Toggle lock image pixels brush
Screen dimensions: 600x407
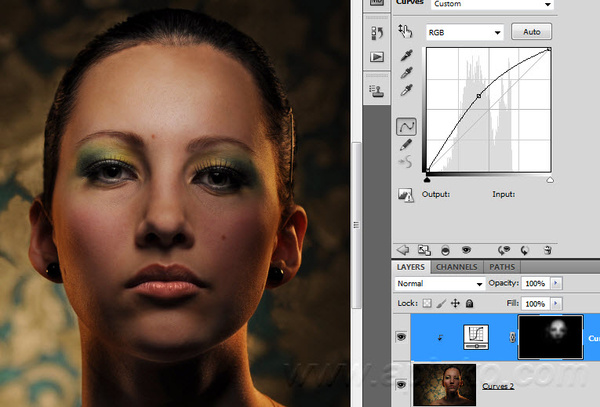(x=441, y=303)
